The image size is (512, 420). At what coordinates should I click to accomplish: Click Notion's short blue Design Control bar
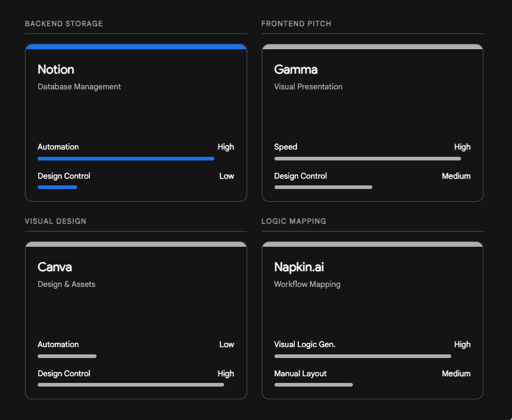pos(57,187)
